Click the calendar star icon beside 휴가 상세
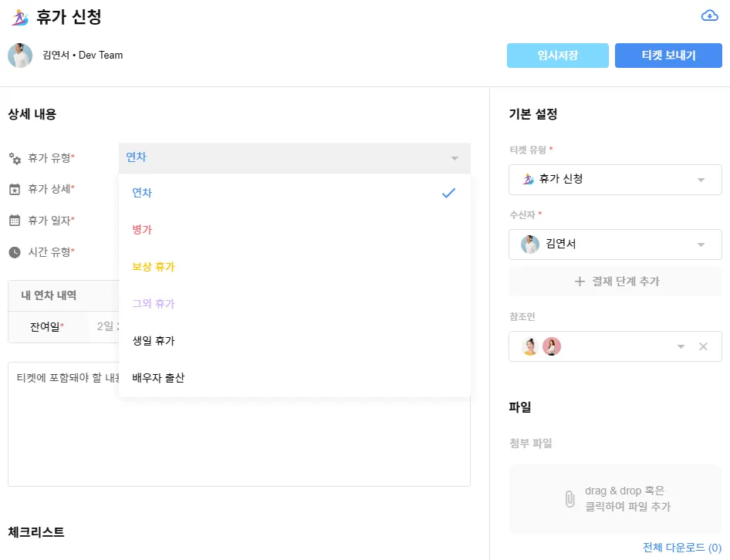This screenshot has height=560, width=730. (15, 189)
